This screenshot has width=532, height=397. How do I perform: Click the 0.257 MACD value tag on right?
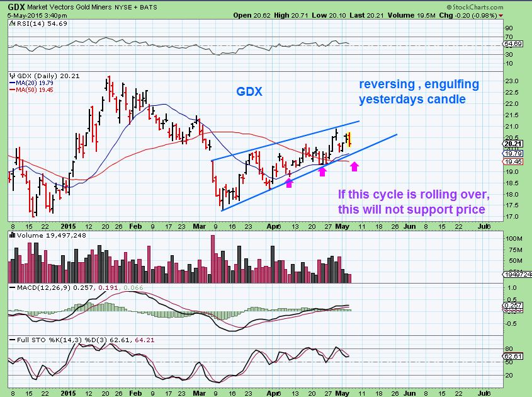click(512, 305)
